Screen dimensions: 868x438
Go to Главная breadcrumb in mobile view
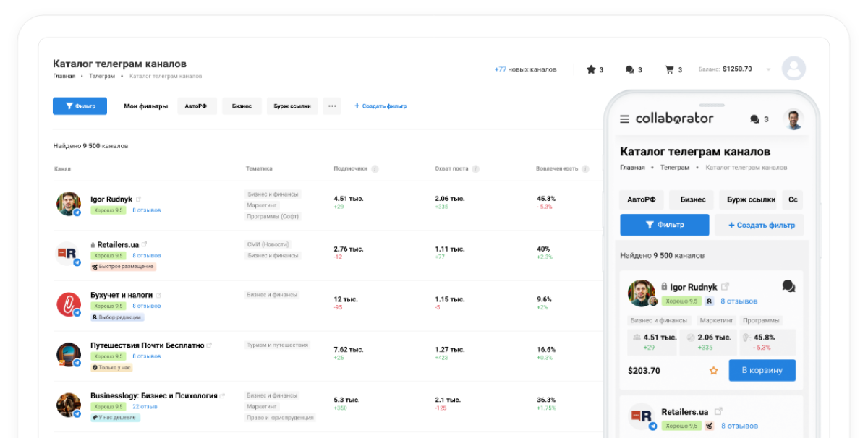pyautogui.click(x=632, y=167)
